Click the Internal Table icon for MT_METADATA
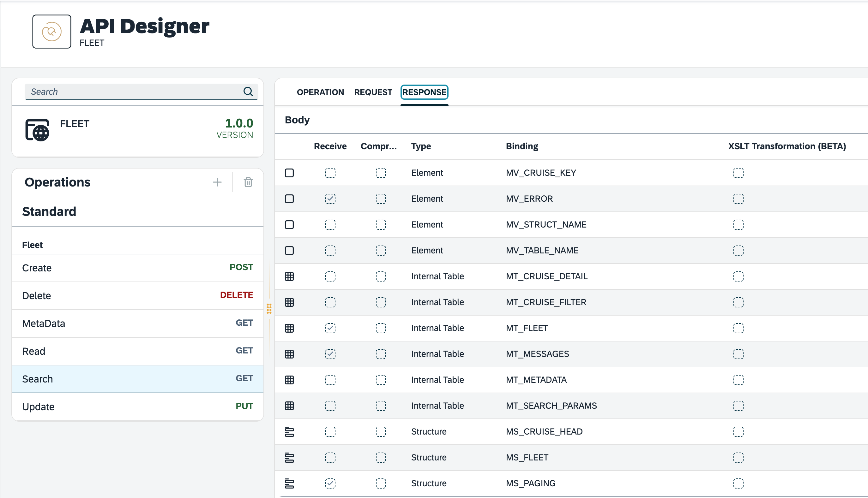This screenshot has height=498, width=868. point(290,379)
